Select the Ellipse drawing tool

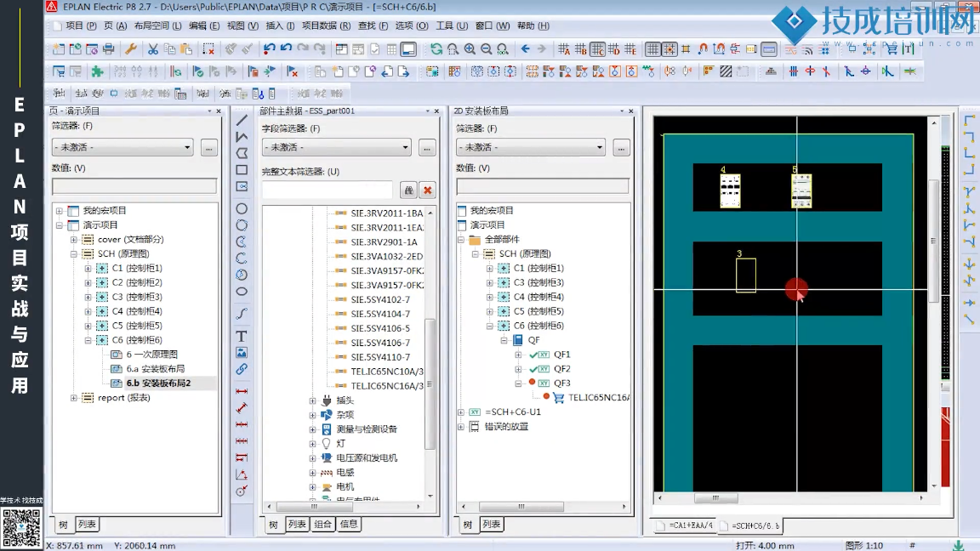[242, 291]
